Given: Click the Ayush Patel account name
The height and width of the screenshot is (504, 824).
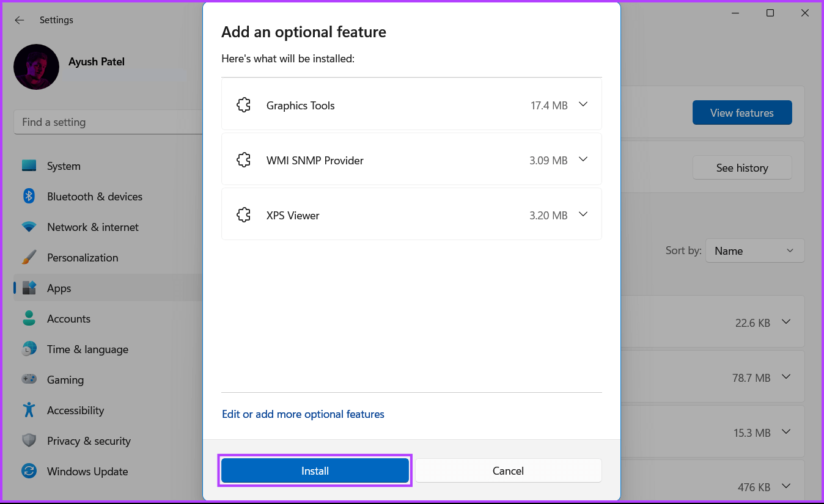Looking at the screenshot, I should click(x=97, y=62).
